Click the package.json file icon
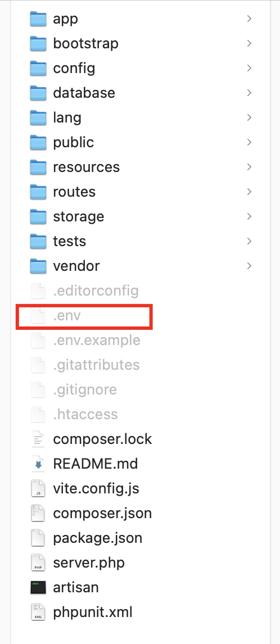The image size is (280, 644). (38, 538)
